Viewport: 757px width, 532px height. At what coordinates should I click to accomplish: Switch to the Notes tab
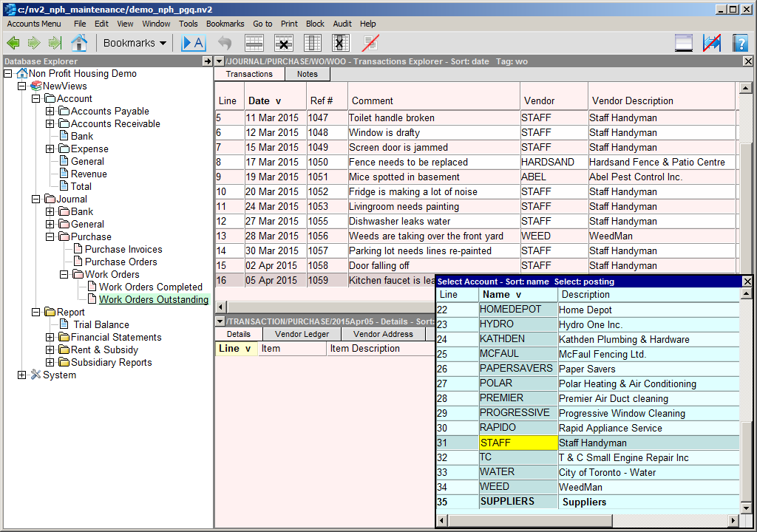pos(307,74)
